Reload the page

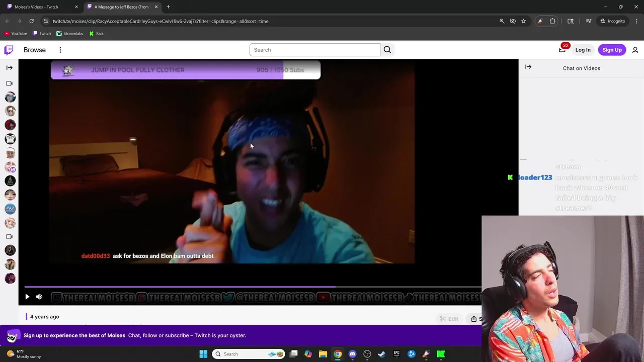31,21
